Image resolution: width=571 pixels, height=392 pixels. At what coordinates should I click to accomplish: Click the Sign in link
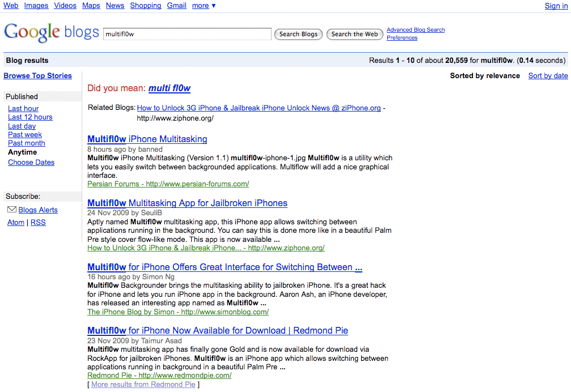tap(556, 6)
